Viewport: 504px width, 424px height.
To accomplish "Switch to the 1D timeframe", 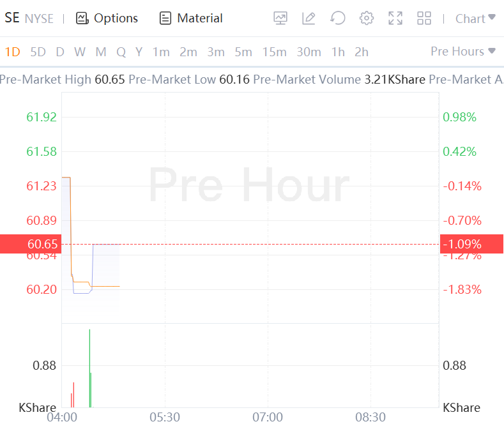I will click(13, 52).
